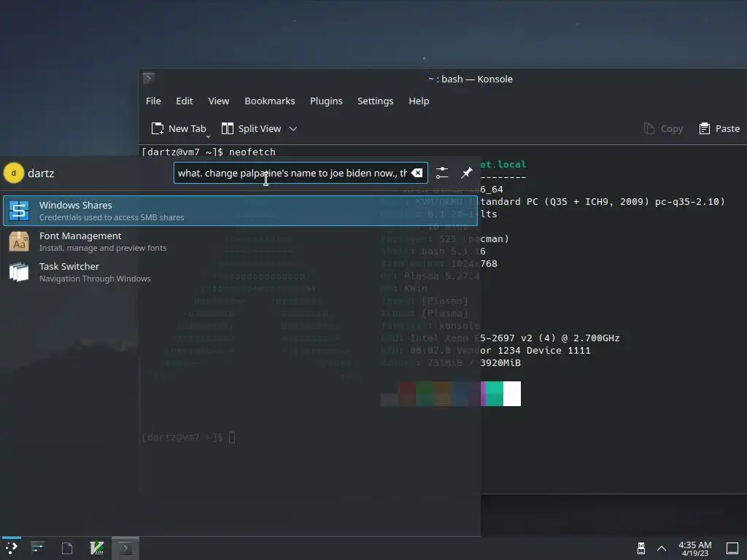Open Konsole Edit menu

[x=185, y=101]
